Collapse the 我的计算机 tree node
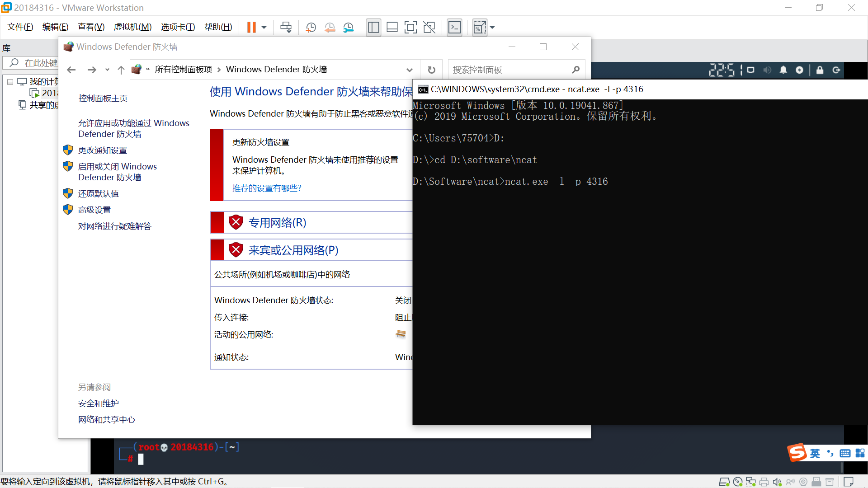This screenshot has height=488, width=868. tap(10, 82)
